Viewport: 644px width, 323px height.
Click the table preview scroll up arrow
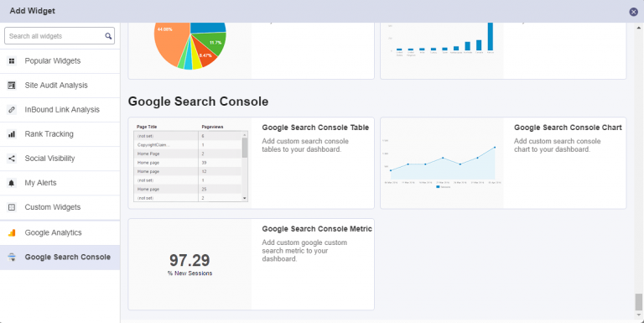point(245,135)
